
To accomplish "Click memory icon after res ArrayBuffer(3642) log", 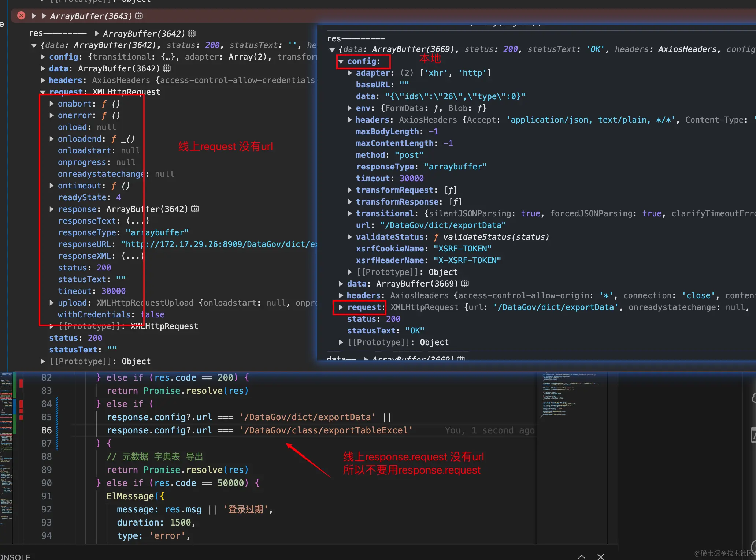I will coord(192,33).
